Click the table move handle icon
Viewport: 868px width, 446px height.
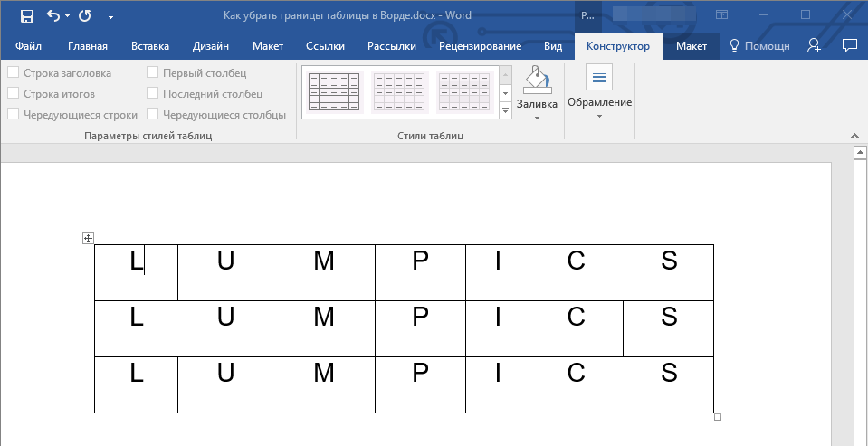88,238
